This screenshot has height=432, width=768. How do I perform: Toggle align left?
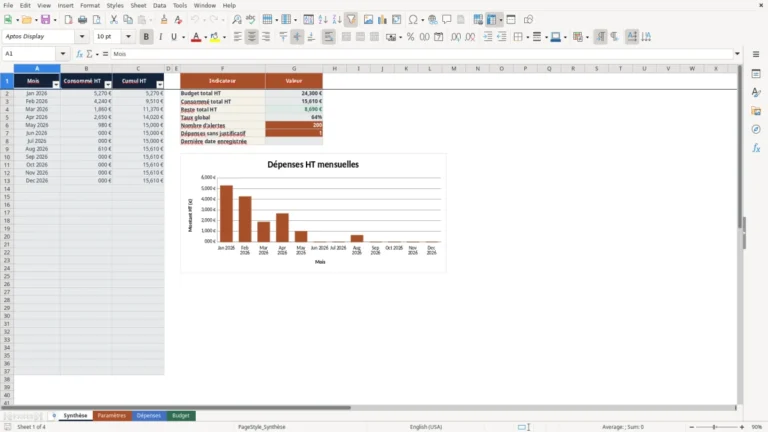pos(238,37)
